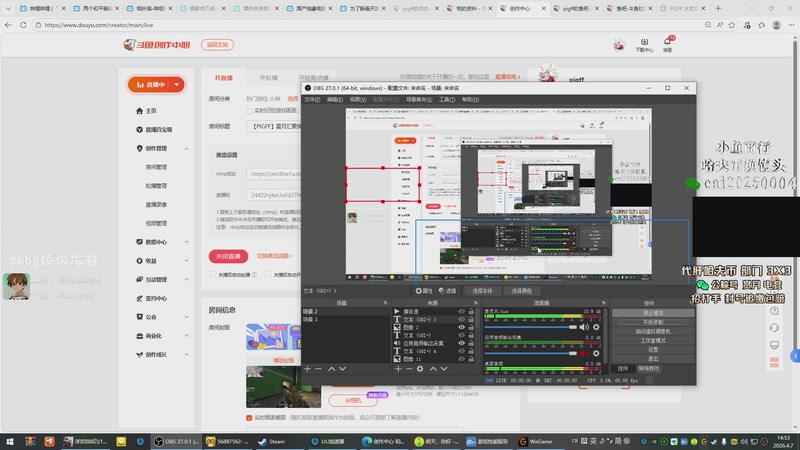Viewport: 800px width, 450px height.
Task: Add a new scene with plus icon
Action: coord(307,369)
